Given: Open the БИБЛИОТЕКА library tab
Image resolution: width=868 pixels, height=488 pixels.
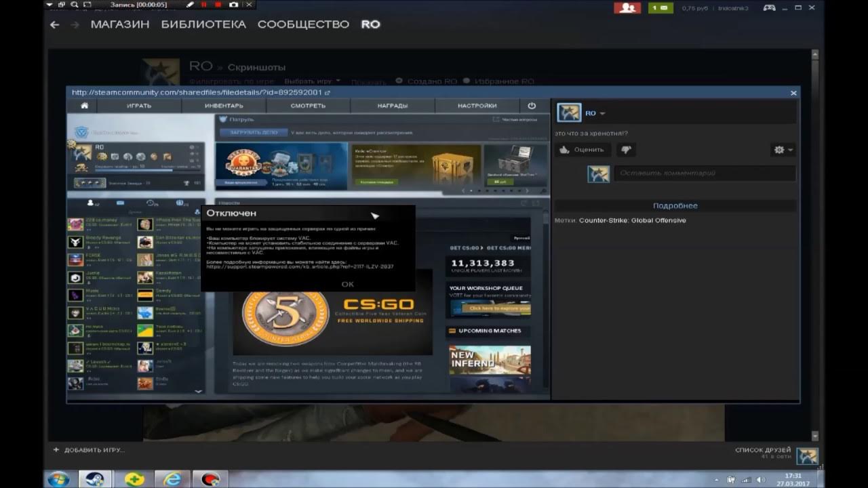Looking at the screenshot, I should pos(203,24).
